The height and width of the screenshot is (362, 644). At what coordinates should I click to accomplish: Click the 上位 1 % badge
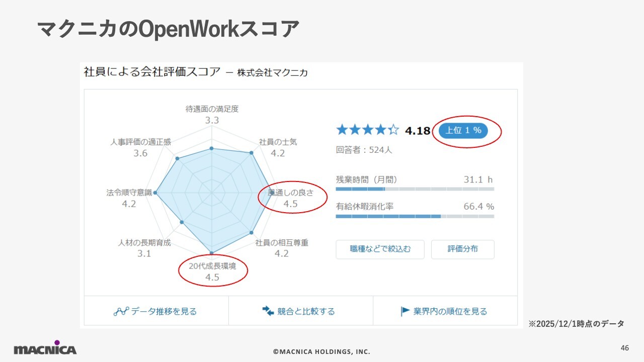tap(463, 130)
